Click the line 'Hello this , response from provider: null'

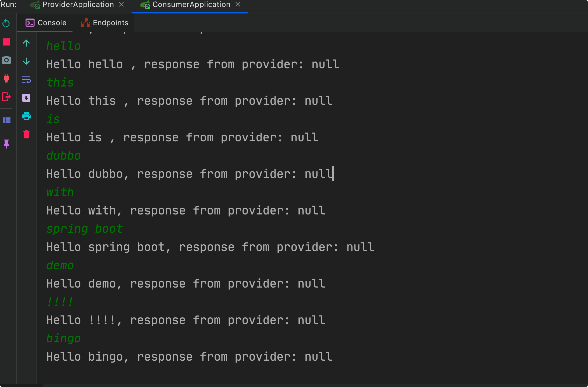click(190, 101)
